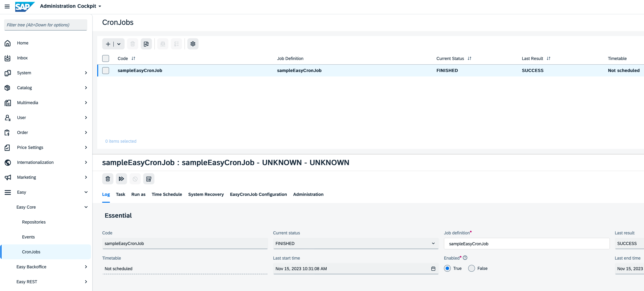This screenshot has width=644, height=291.
Task: Open the EasyCronJob Configuration tab
Action: 258,194
